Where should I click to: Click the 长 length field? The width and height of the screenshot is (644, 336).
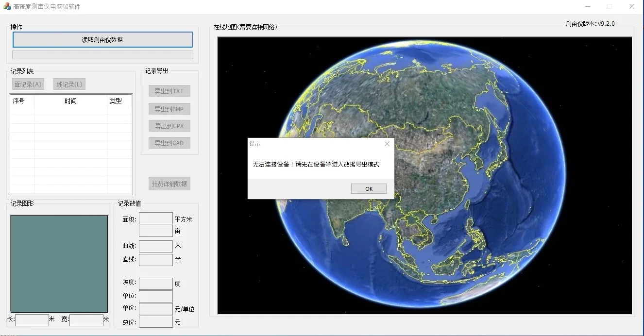(32, 320)
